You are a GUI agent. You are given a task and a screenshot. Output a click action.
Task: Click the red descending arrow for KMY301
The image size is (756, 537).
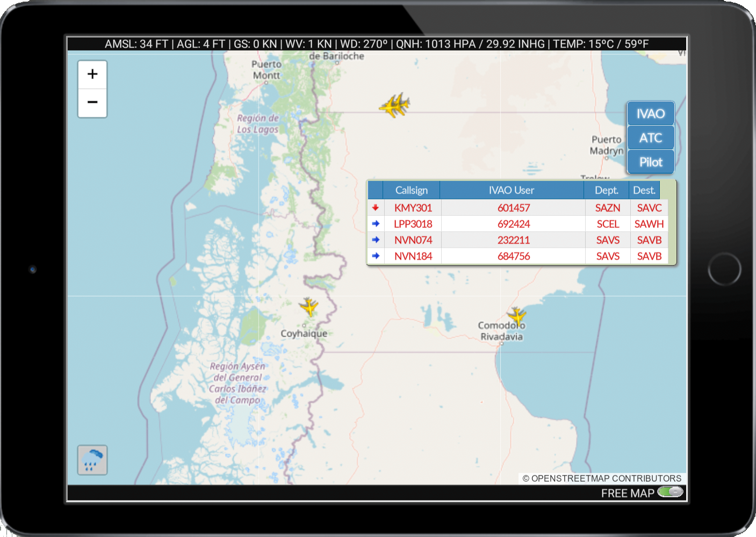pos(376,208)
